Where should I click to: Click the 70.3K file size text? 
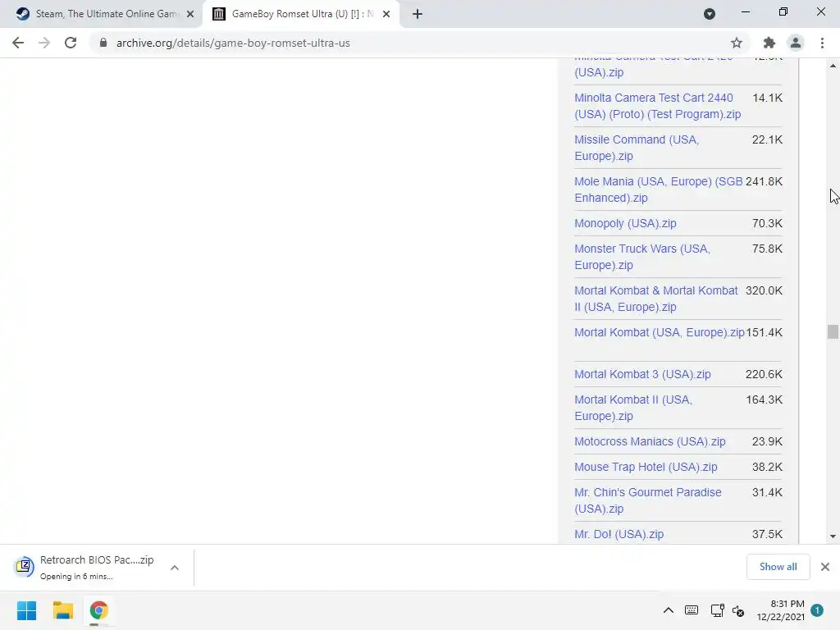[x=767, y=223]
